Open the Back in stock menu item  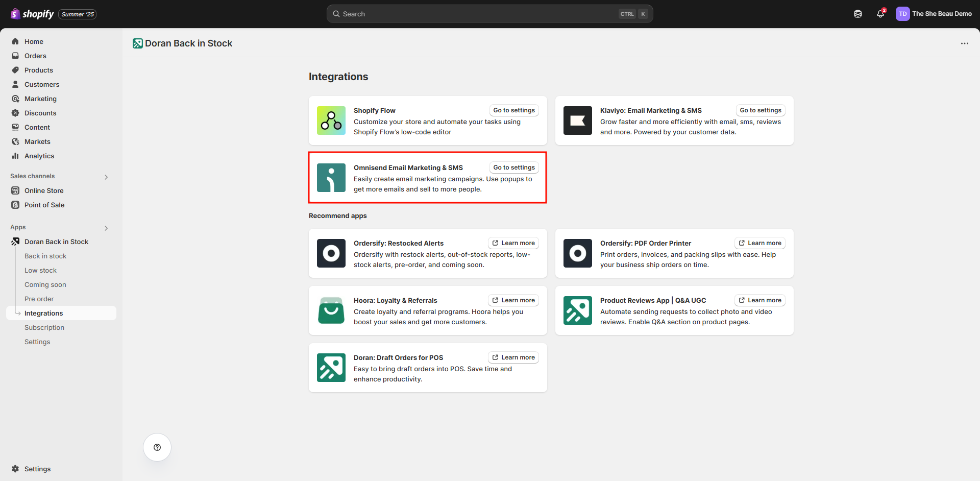click(x=45, y=256)
